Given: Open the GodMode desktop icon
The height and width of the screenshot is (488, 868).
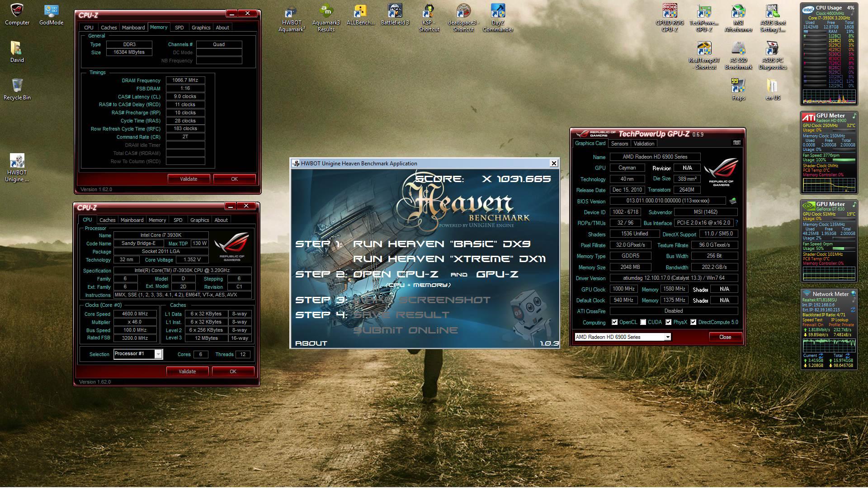Looking at the screenshot, I should [51, 14].
